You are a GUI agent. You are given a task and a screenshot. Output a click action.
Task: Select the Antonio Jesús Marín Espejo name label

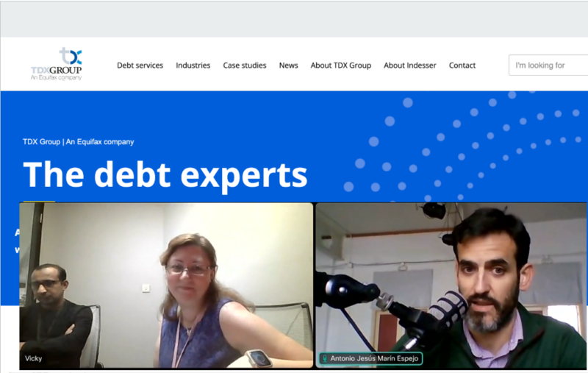374,358
